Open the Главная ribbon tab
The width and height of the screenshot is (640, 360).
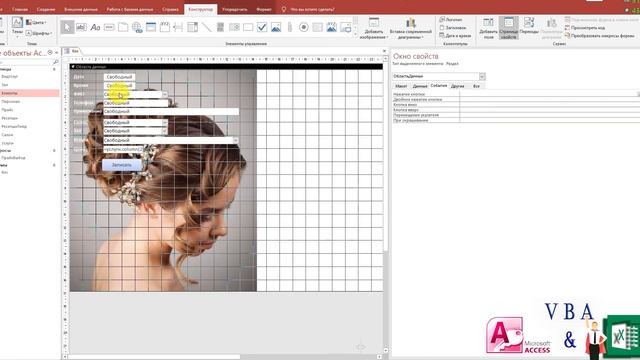tap(20, 9)
